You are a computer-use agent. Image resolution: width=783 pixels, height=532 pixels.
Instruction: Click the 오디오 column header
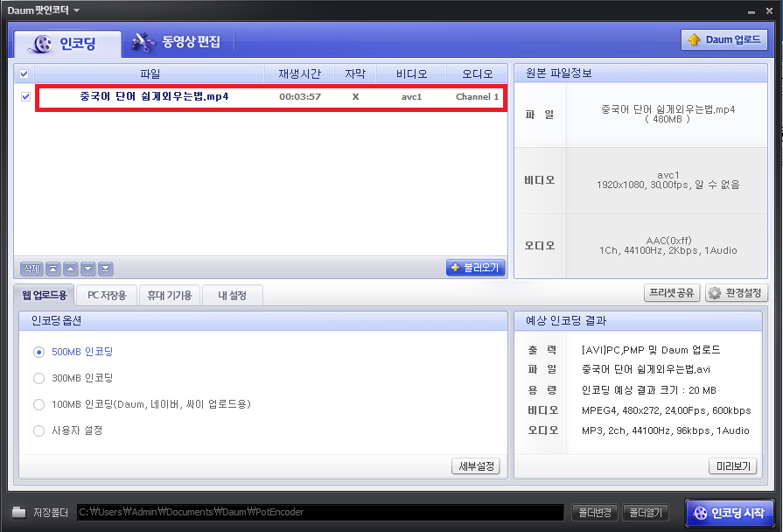tap(477, 73)
